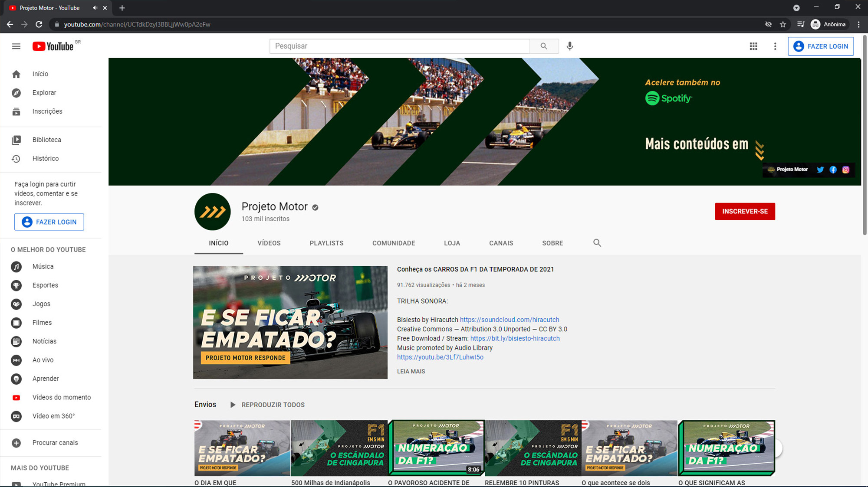Bookmark this page with star icon
Image resolution: width=868 pixels, height=487 pixels.
[x=783, y=24]
